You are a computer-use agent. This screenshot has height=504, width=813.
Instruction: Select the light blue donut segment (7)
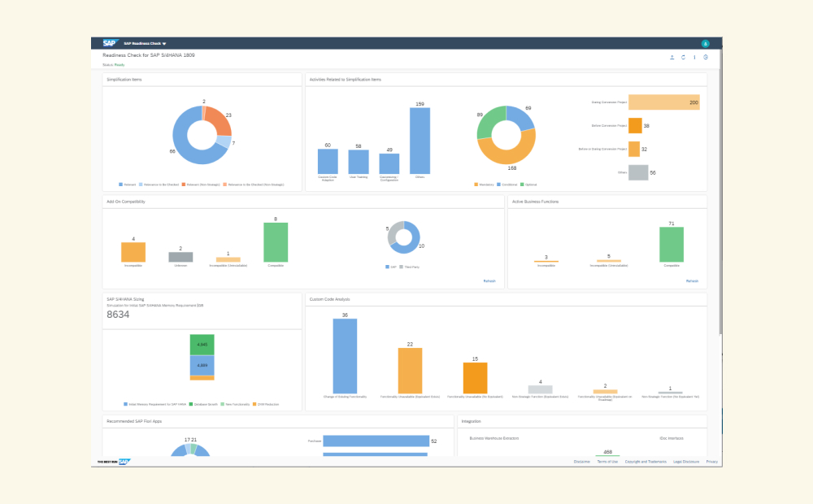224,141
